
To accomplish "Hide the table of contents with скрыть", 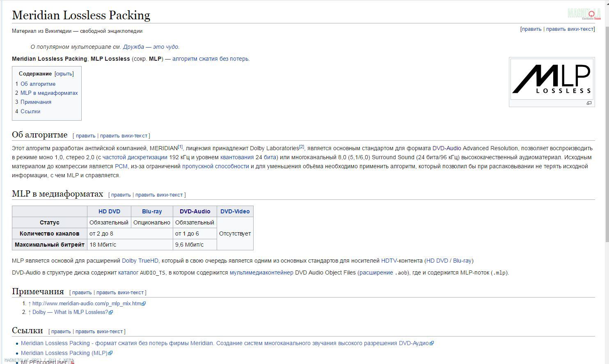I will tap(64, 74).
